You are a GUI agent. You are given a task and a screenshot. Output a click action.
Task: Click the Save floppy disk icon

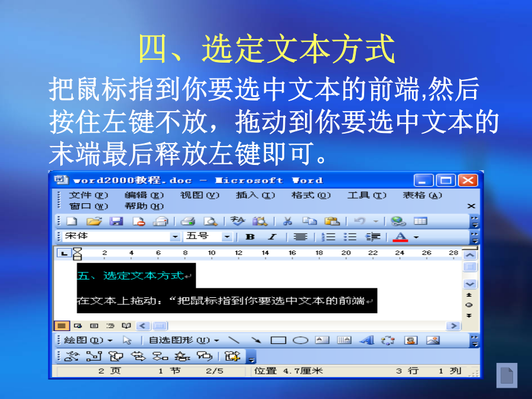116,221
